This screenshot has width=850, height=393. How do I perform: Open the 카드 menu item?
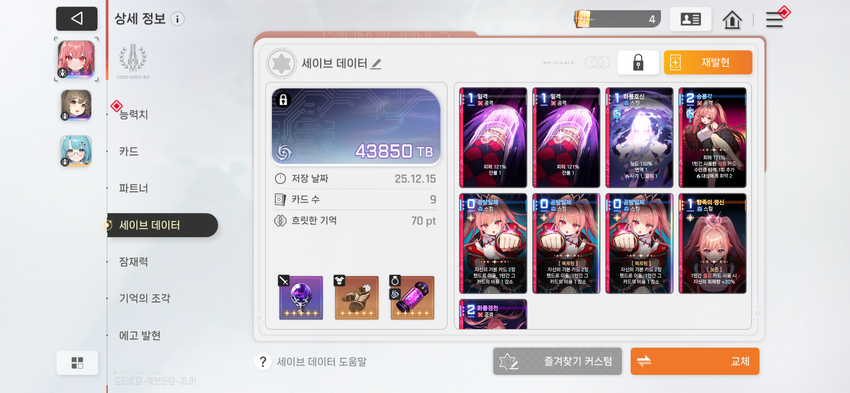click(128, 151)
